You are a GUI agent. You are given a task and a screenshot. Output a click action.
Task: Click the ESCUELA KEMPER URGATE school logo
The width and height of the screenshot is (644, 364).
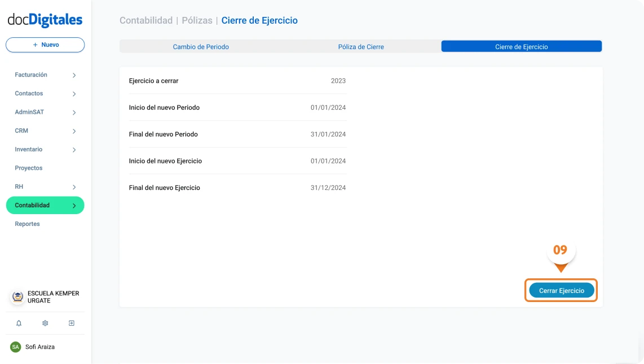pyautogui.click(x=17, y=297)
